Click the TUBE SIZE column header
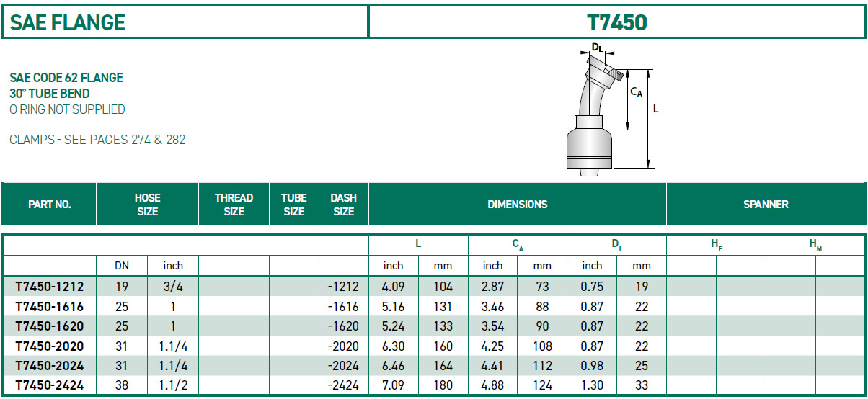Image resolution: width=868 pixels, height=399 pixels. [294, 205]
